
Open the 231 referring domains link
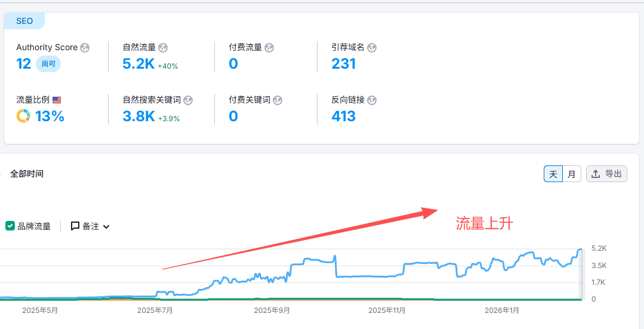click(x=343, y=64)
